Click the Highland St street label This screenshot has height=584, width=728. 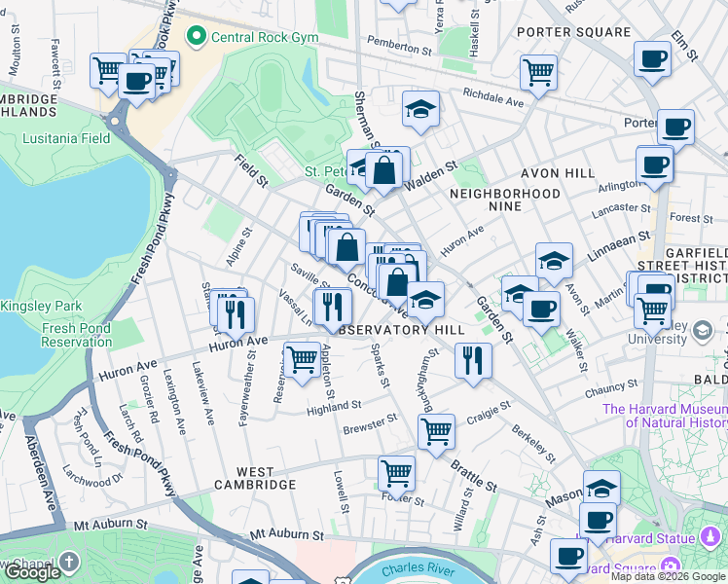pyautogui.click(x=334, y=408)
